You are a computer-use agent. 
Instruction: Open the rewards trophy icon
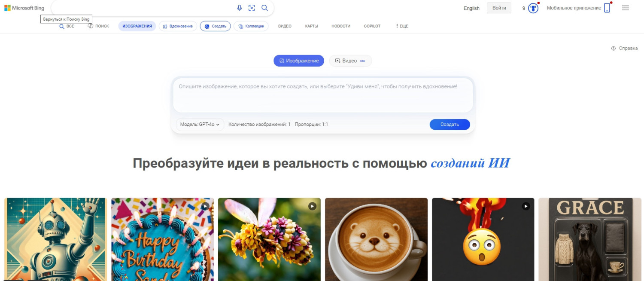533,8
